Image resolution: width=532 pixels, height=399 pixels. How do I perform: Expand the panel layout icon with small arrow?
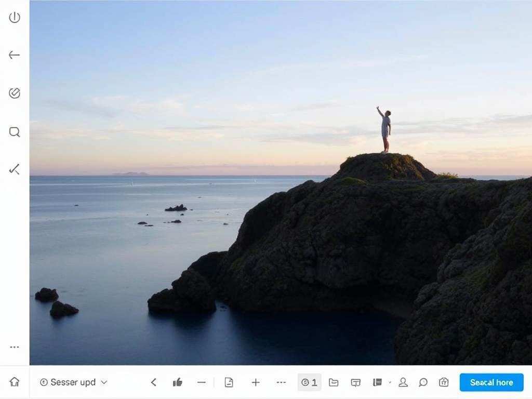point(378,382)
